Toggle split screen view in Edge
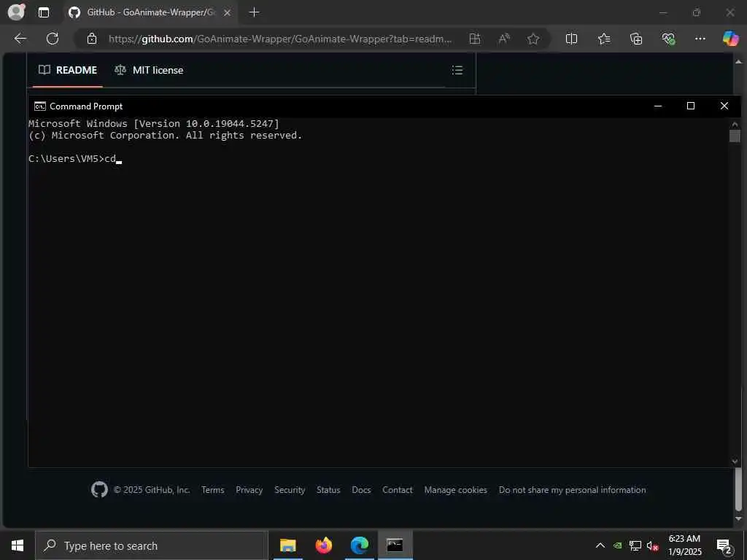The width and height of the screenshot is (747, 560). tap(571, 39)
